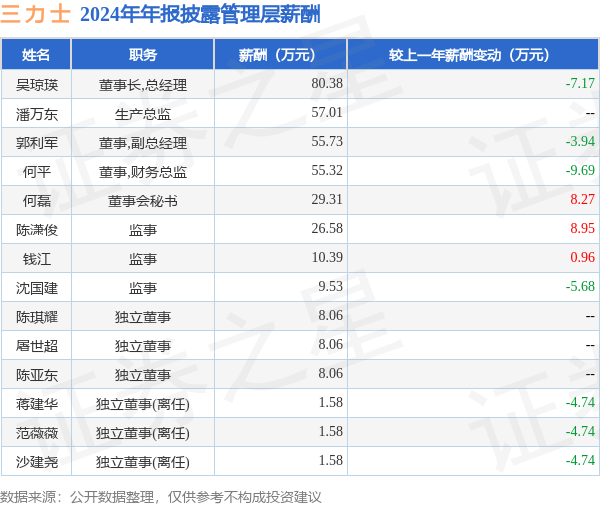Click change value -5.68

(x=580, y=287)
